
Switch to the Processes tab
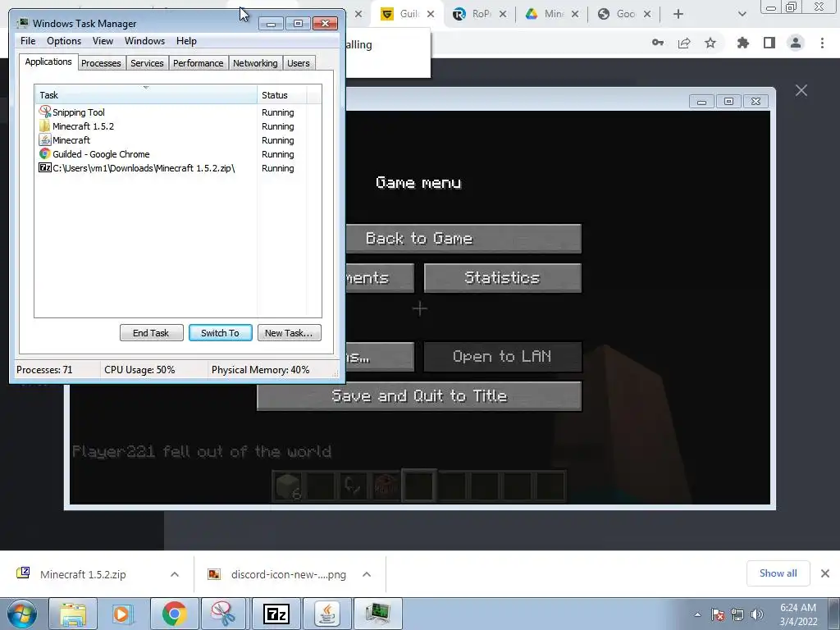click(x=101, y=63)
